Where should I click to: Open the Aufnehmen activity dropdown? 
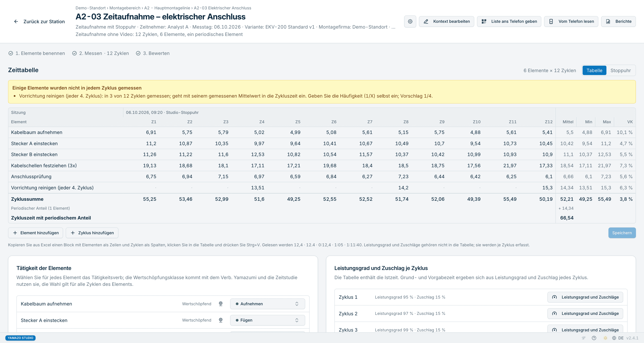coord(267,304)
